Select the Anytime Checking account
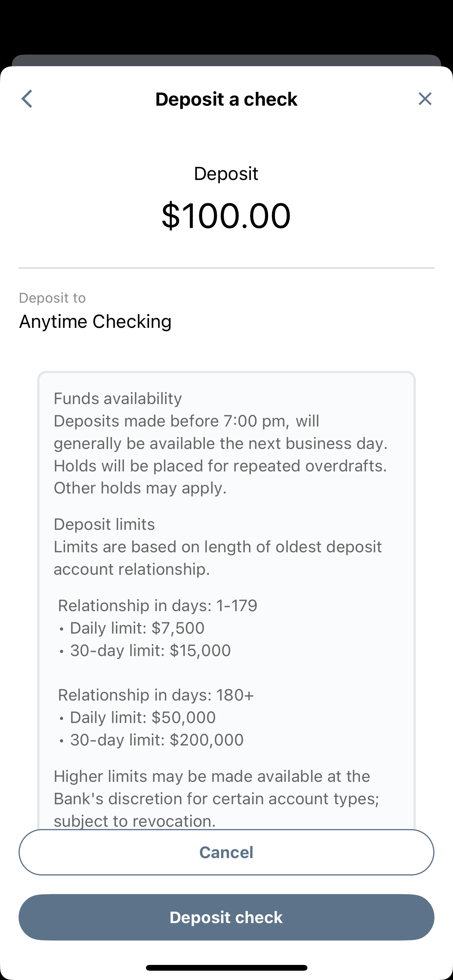This screenshot has height=980, width=453. coord(95,322)
